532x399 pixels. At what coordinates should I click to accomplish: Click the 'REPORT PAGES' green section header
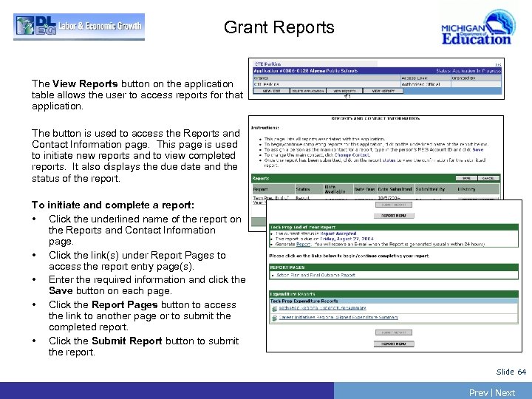(x=394, y=267)
